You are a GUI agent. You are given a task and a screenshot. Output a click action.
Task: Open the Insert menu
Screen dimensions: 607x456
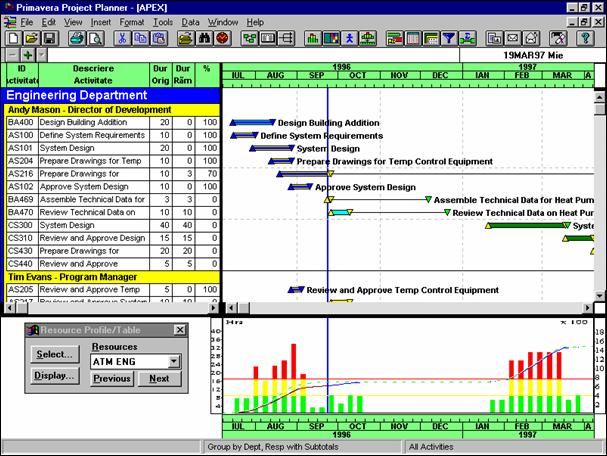tap(101, 21)
